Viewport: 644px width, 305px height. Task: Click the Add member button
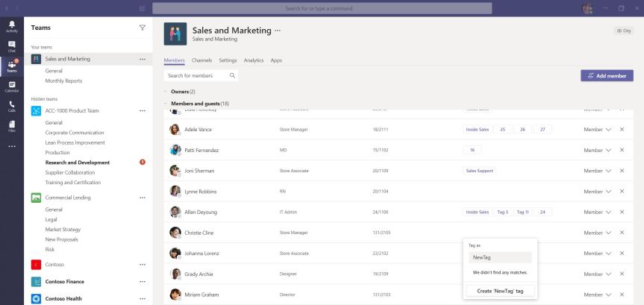tap(607, 75)
